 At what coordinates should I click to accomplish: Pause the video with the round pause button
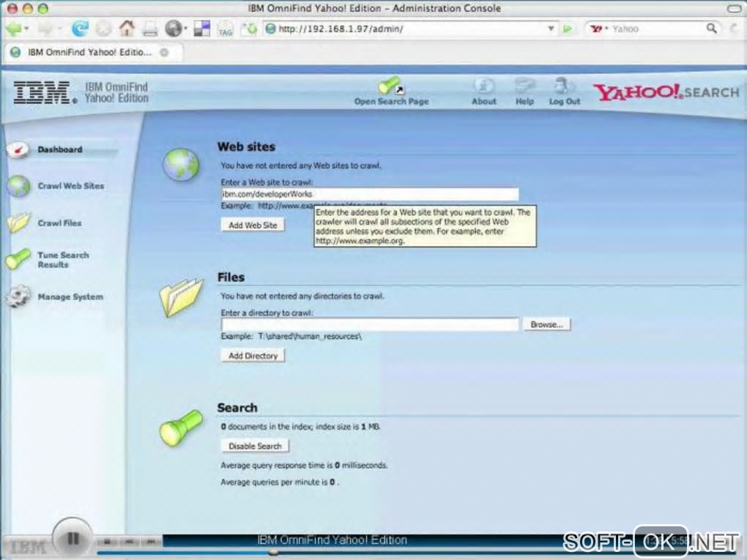click(x=72, y=539)
